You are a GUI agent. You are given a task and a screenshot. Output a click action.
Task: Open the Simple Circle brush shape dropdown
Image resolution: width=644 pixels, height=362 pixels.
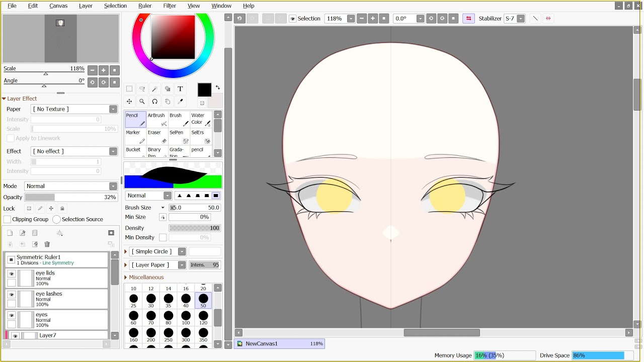[182, 251]
